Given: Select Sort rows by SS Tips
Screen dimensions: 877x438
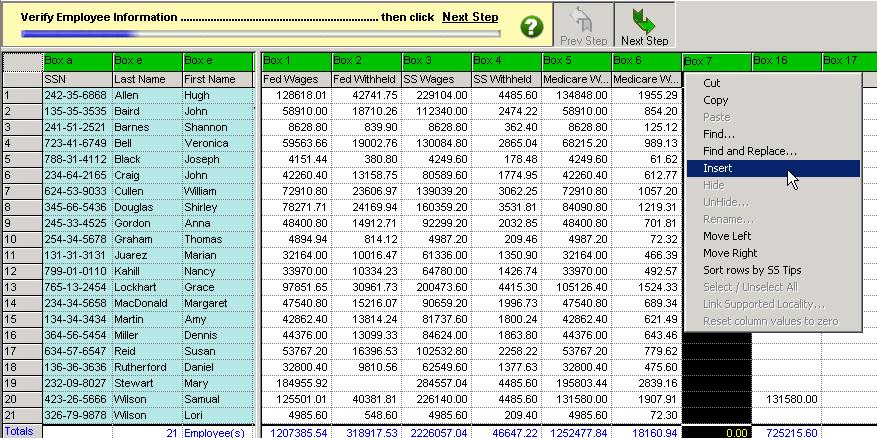Looking at the screenshot, I should tap(752, 270).
